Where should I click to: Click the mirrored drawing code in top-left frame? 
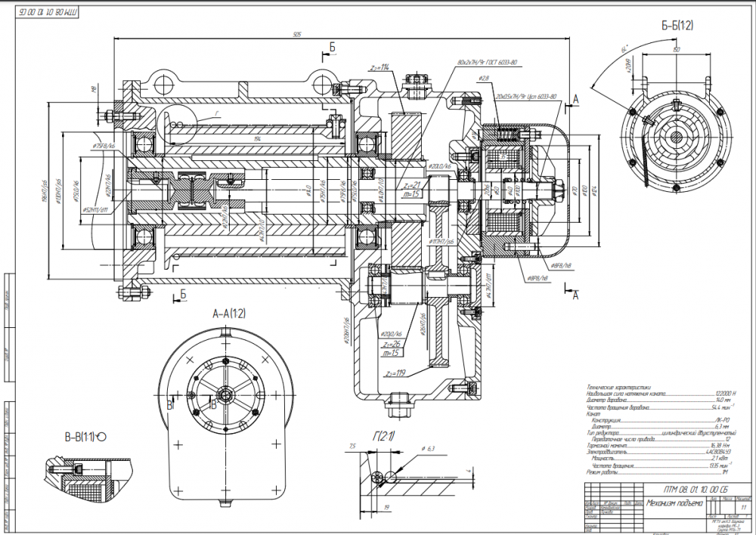click(x=48, y=11)
